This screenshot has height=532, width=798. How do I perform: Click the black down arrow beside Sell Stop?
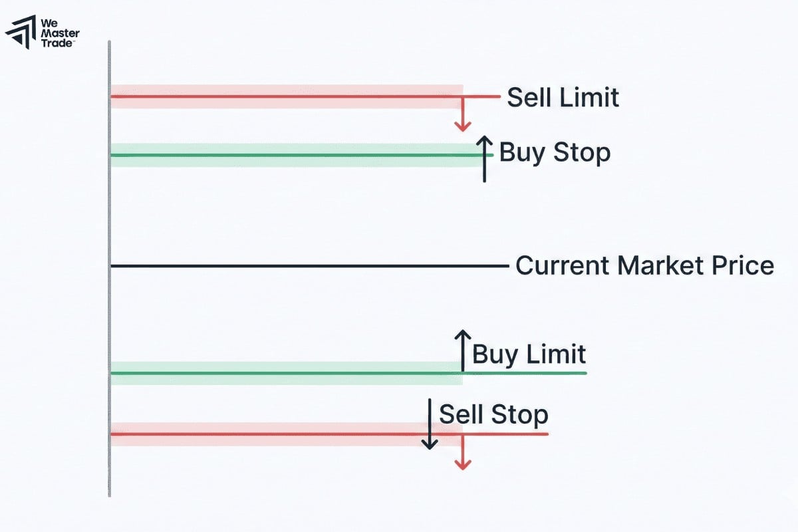pos(430,424)
